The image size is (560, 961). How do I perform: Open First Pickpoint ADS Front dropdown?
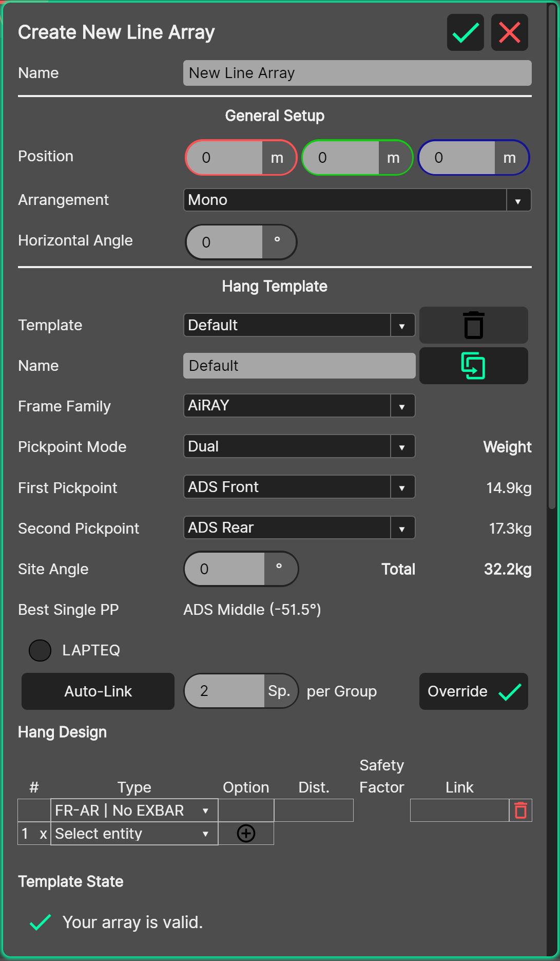pos(299,487)
